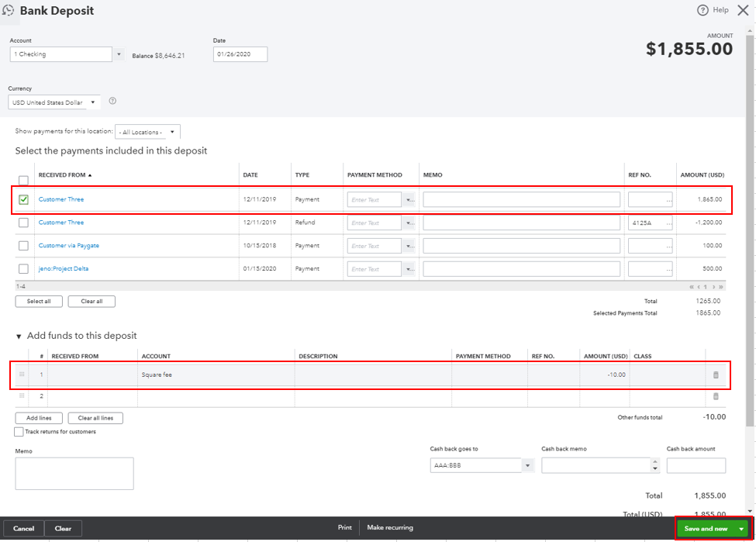Click the Account field 1 Checking
The height and width of the screenshot is (542, 756).
(60, 54)
